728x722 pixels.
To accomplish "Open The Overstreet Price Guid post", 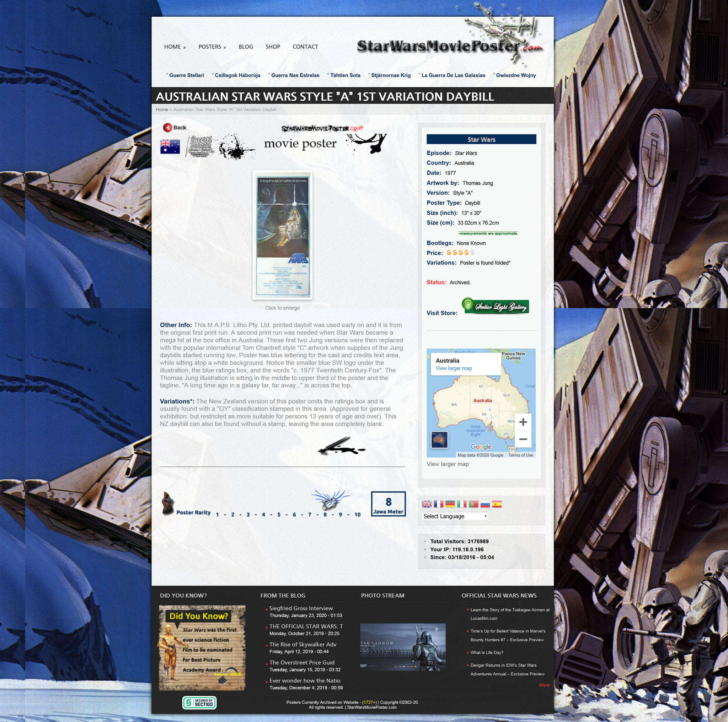I will (302, 663).
